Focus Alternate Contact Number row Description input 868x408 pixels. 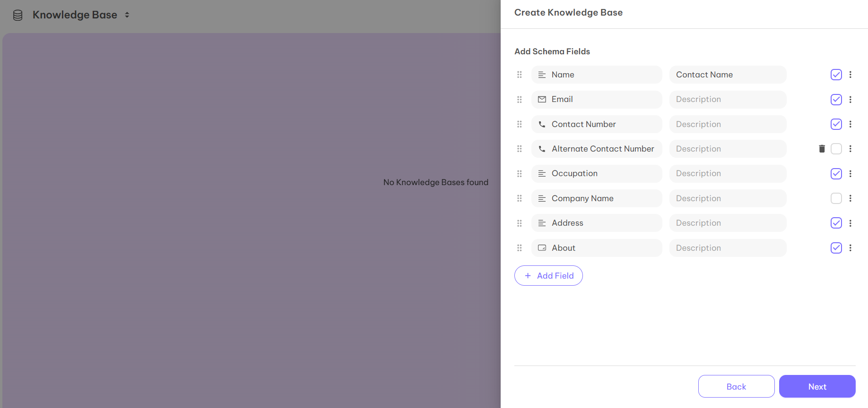(x=728, y=149)
